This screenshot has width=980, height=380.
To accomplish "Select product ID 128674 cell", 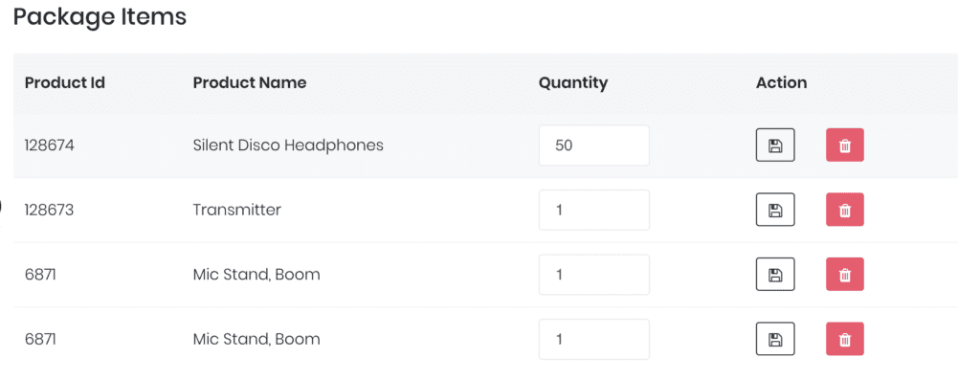I will pyautogui.click(x=50, y=145).
